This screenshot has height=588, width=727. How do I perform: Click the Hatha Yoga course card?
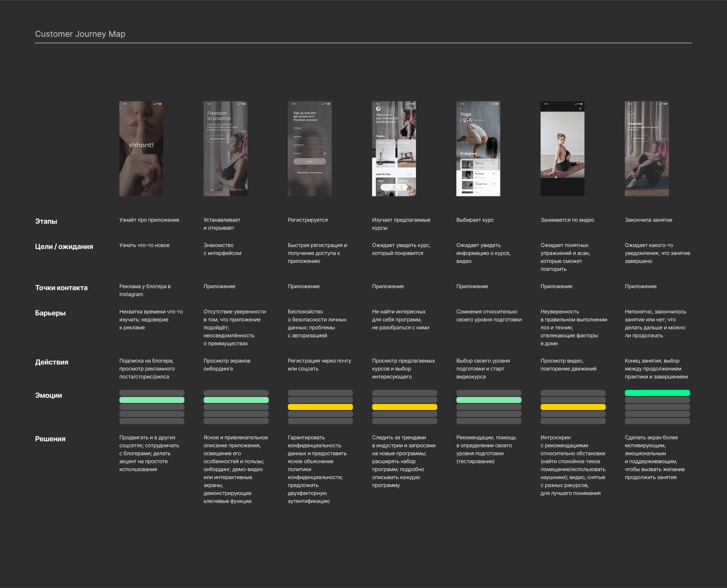point(386,153)
